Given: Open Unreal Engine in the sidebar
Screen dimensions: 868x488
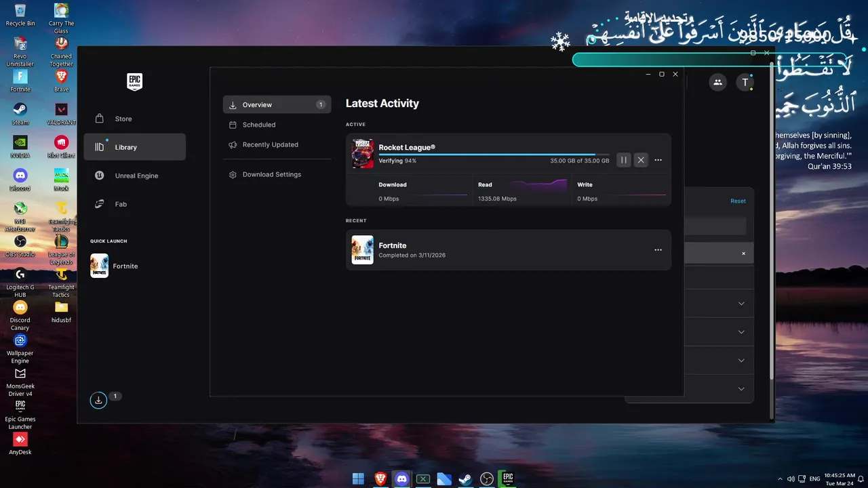Looking at the screenshot, I should [x=134, y=176].
